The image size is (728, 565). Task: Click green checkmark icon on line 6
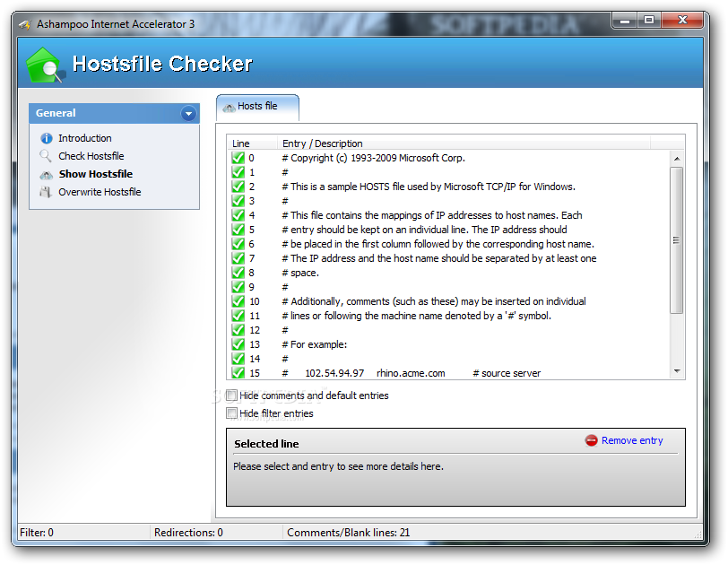coord(238,244)
